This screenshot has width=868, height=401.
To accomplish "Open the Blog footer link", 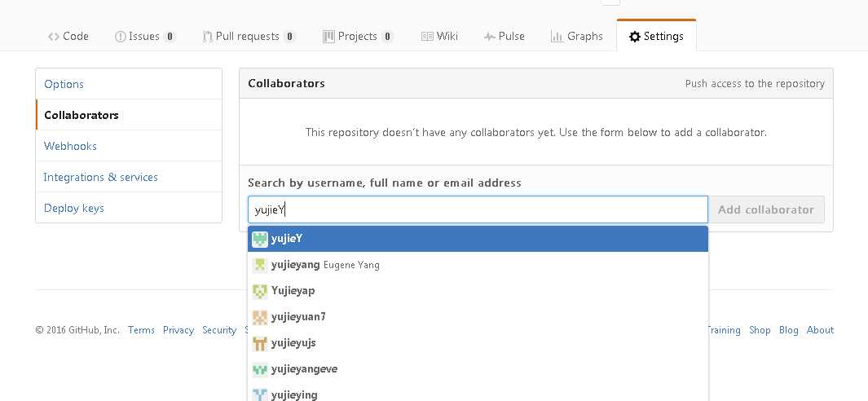I will tap(788, 329).
